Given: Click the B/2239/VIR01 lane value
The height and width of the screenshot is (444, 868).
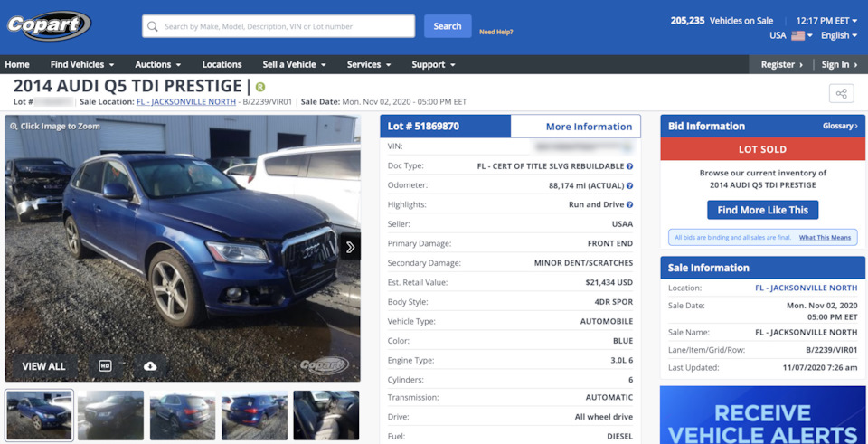Looking at the screenshot, I should [x=832, y=350].
